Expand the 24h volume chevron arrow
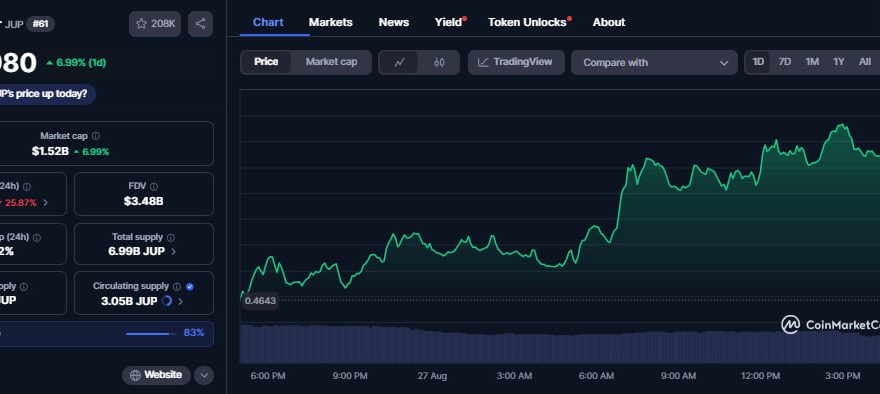Image resolution: width=880 pixels, height=394 pixels. click(45, 203)
